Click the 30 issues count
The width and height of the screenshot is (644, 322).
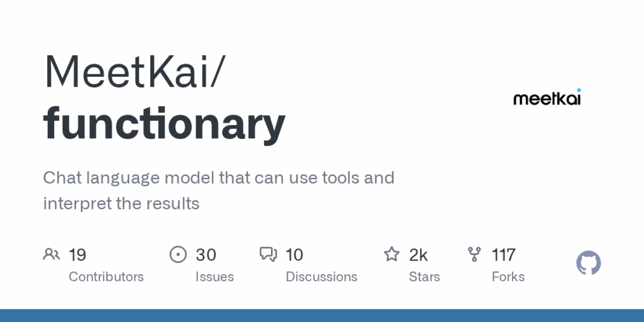206,255
